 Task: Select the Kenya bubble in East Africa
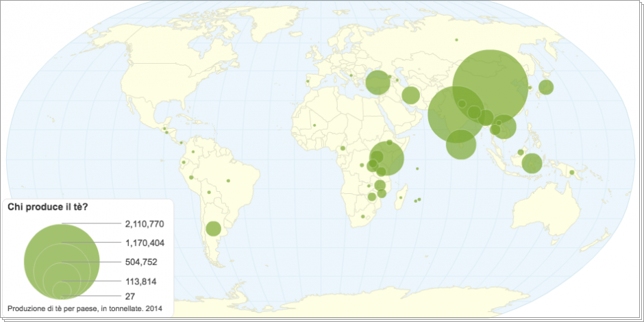tap(388, 158)
